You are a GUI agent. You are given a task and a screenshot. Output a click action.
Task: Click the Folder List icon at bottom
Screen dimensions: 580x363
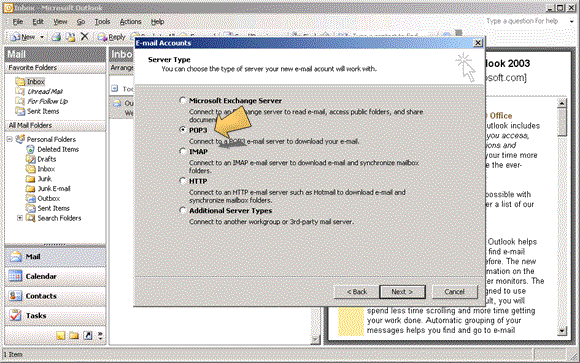pos(74,336)
